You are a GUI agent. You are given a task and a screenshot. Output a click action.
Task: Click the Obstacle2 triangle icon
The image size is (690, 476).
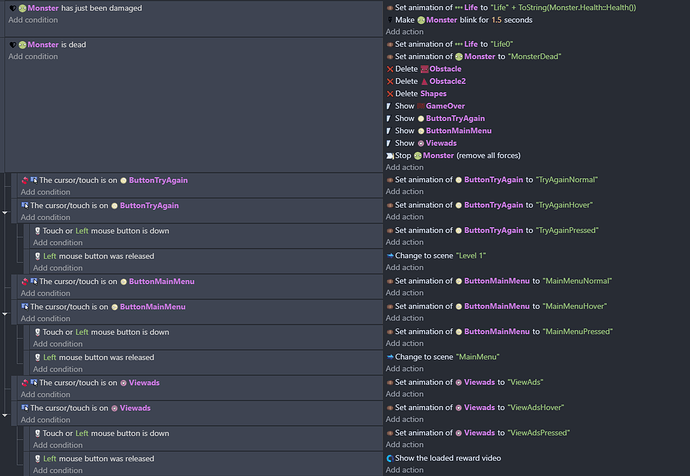pos(424,81)
